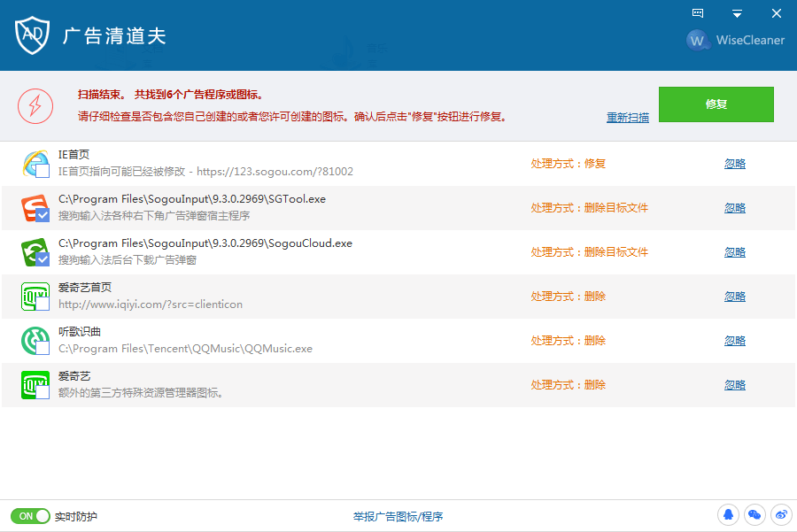Open the title bar dropdown menu arrow
The image size is (797, 532).
pos(737,13)
